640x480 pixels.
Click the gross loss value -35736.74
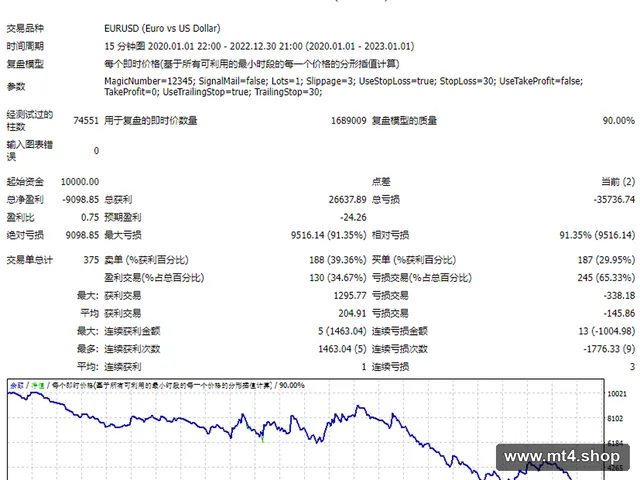[614, 200]
